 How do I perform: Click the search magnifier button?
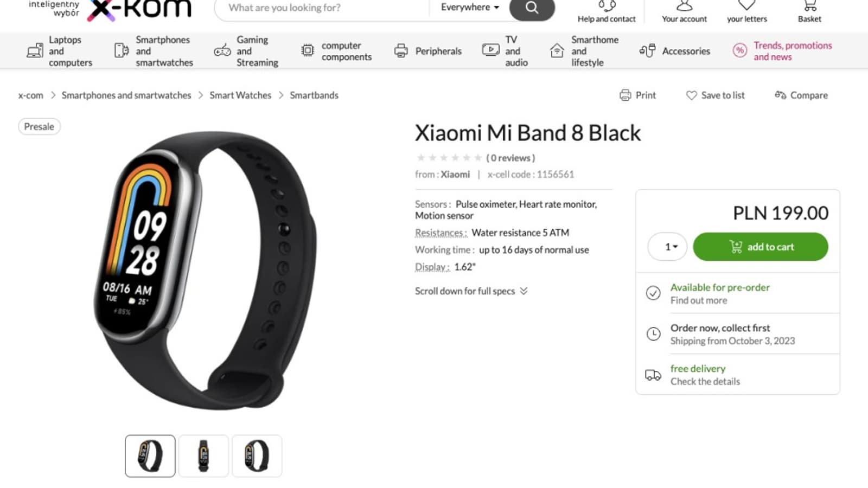pyautogui.click(x=532, y=8)
